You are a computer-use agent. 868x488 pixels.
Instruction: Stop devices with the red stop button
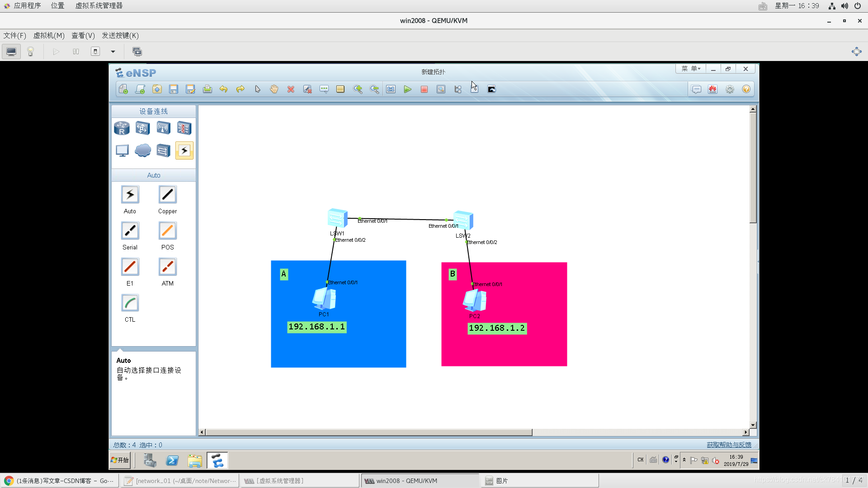coord(424,89)
